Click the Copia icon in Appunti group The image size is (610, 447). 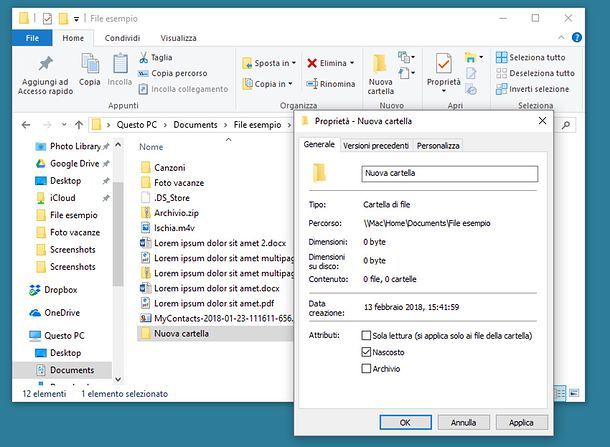point(90,63)
